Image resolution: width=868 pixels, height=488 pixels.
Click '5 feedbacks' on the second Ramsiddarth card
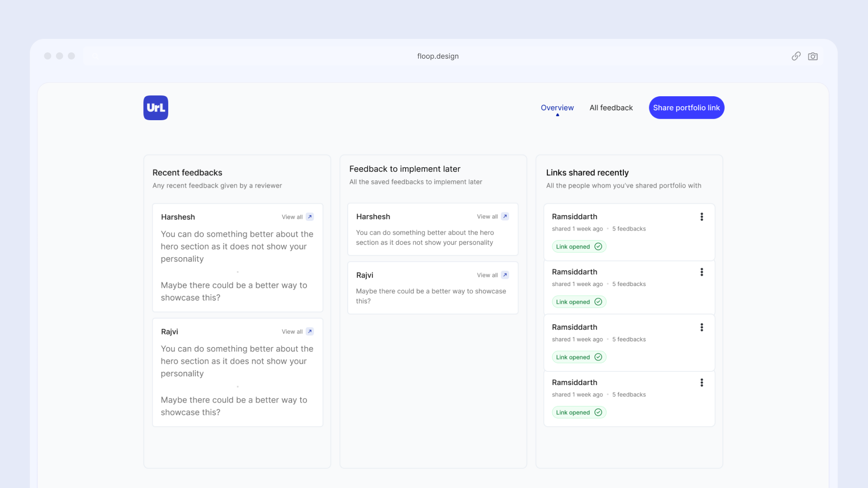point(629,284)
